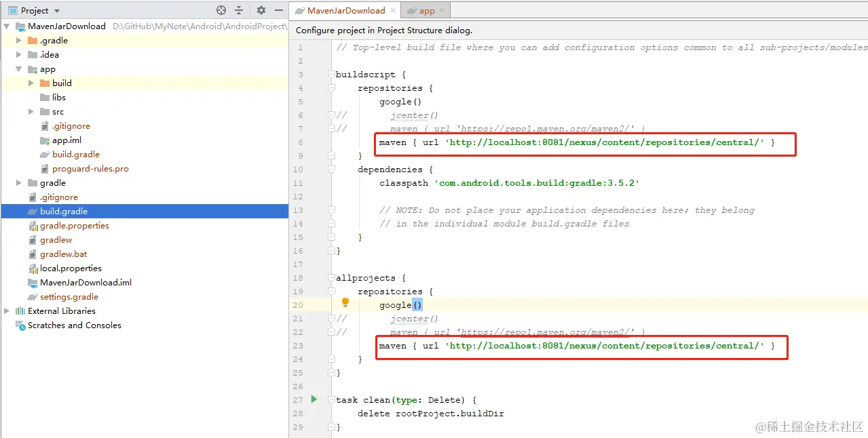Image resolution: width=868 pixels, height=438 pixels.
Task: Click the scroll-from-source target icon
Action: coord(221,10)
